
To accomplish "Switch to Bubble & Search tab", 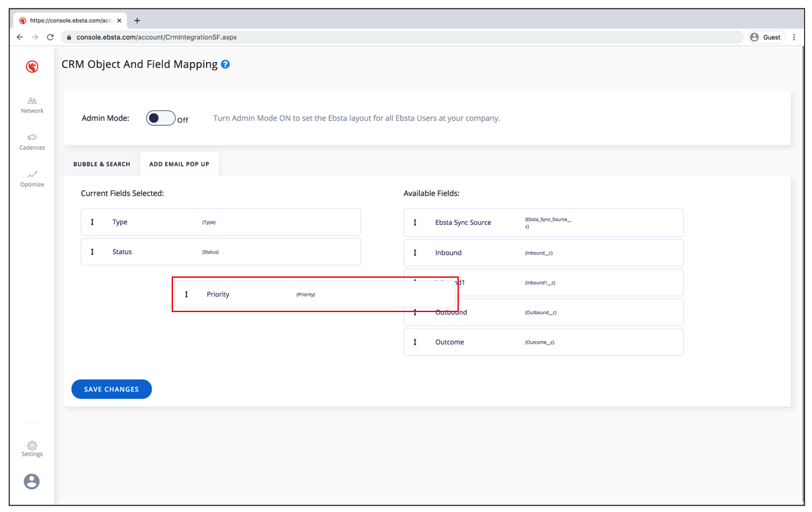I will pos(102,164).
